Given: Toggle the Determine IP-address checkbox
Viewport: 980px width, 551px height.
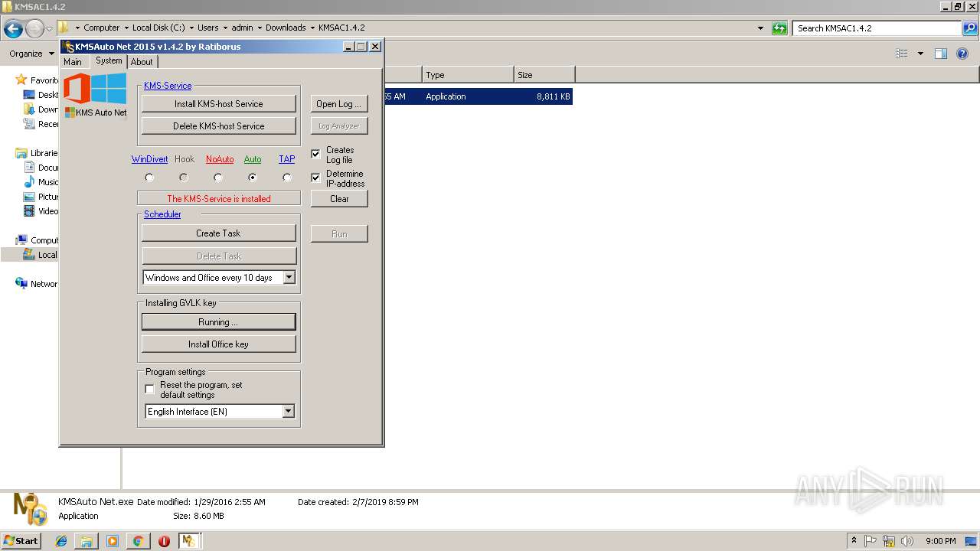Looking at the screenshot, I should [x=315, y=178].
